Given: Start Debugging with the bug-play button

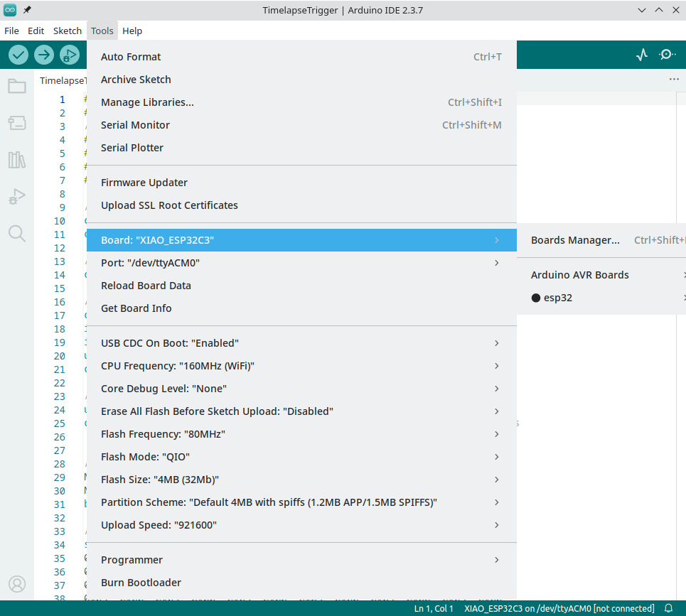Looking at the screenshot, I should (70, 55).
